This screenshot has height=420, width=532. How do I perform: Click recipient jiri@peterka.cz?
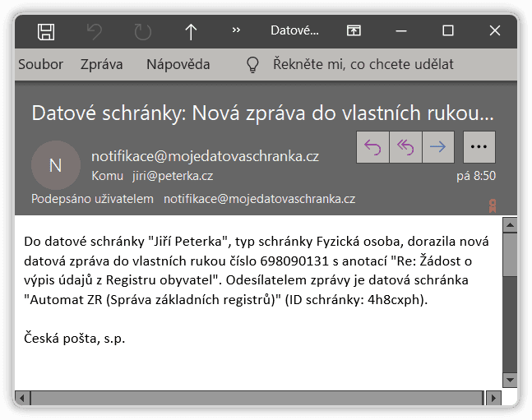[173, 176]
